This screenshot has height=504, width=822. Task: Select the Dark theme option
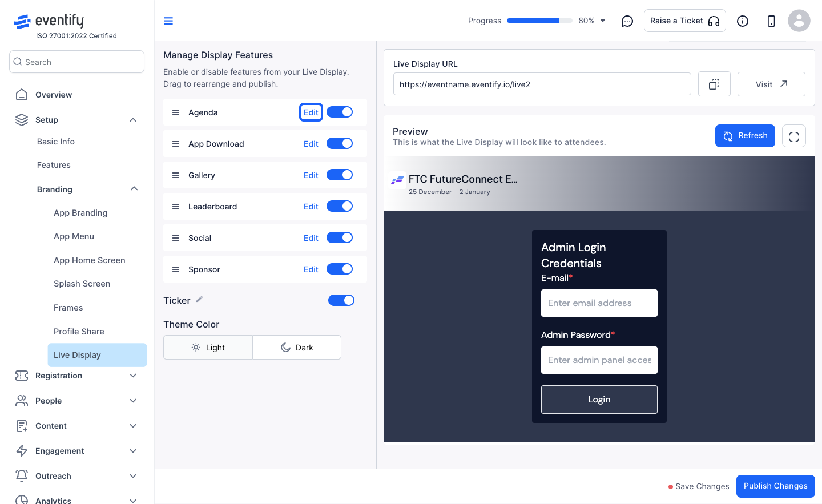point(297,348)
